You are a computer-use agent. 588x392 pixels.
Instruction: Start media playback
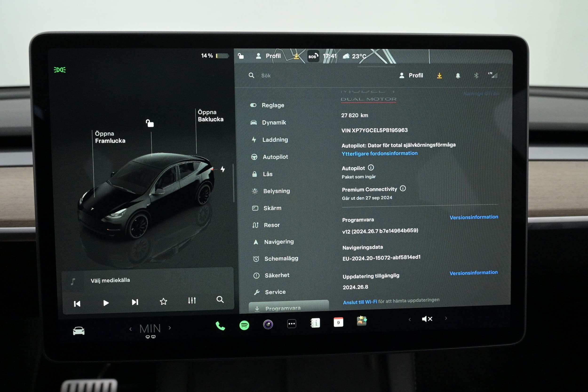point(106,303)
